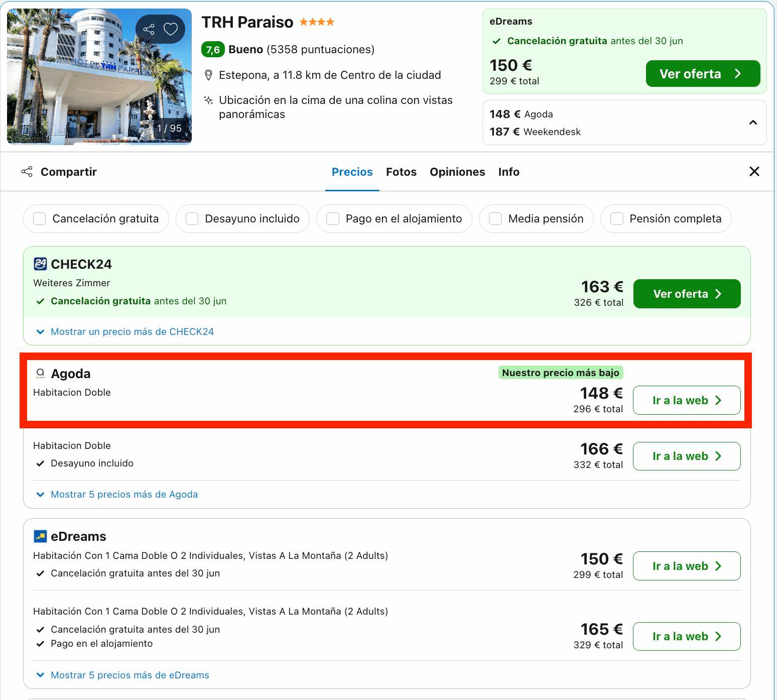This screenshot has width=777, height=700.
Task: Enable the Media pensión checkbox
Action: click(x=495, y=219)
